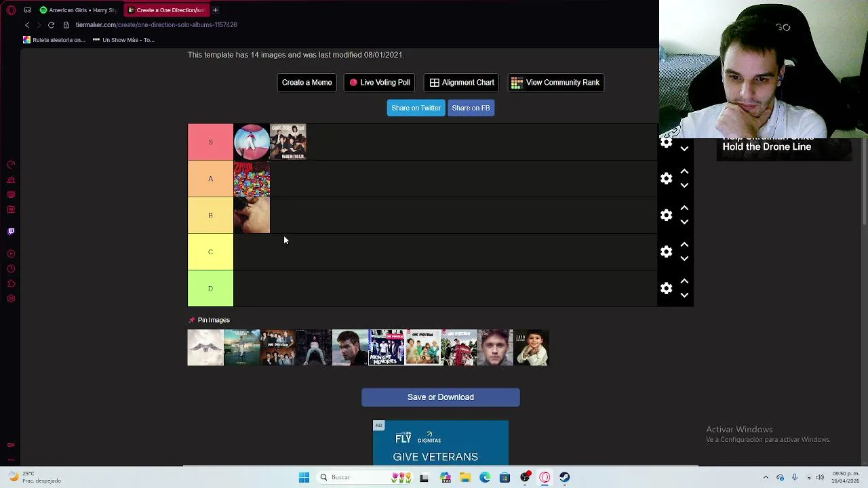Move C tier row down
Viewport: 868px width, 488px height.
684,258
